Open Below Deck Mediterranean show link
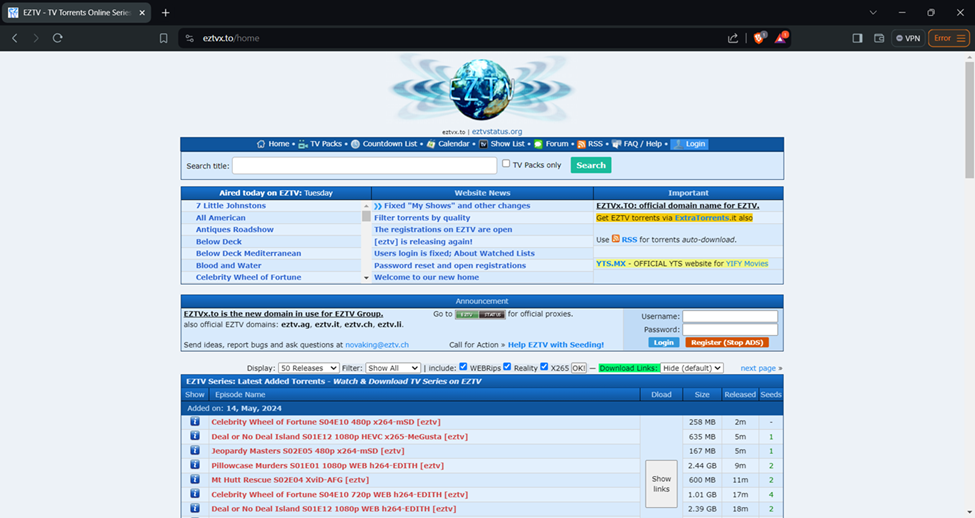975x518 pixels. point(248,254)
